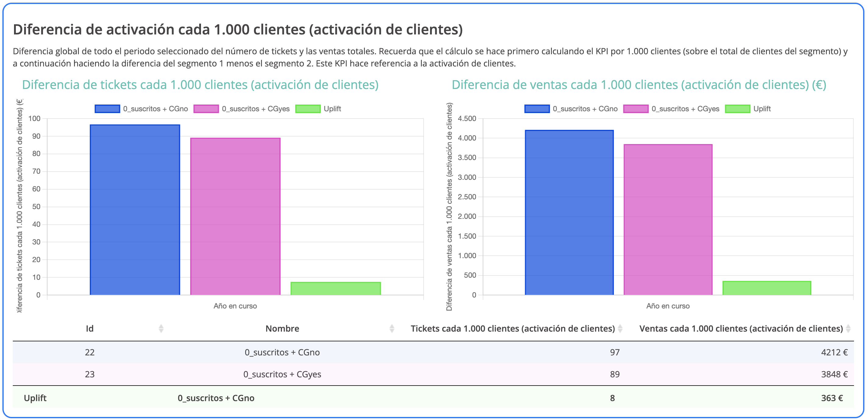Sort by Tickets cada 1.000 clientes arrows
The image size is (868, 420).
tap(620, 329)
